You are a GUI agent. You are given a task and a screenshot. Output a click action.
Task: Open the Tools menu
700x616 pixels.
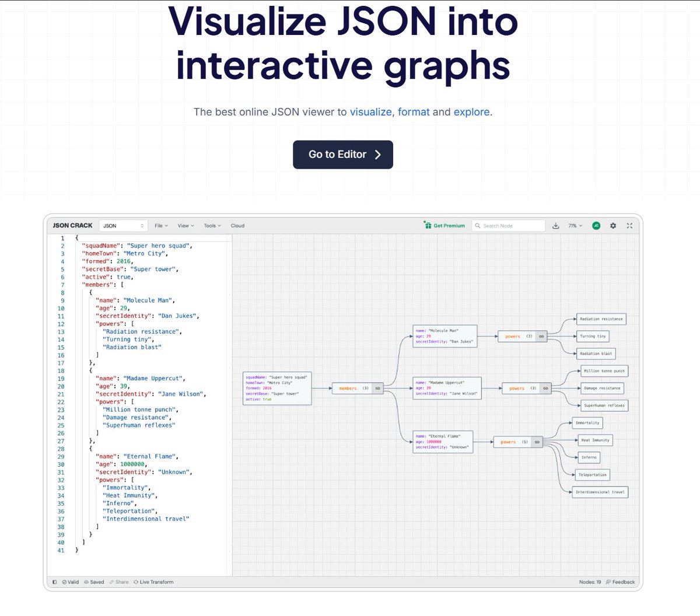click(212, 226)
